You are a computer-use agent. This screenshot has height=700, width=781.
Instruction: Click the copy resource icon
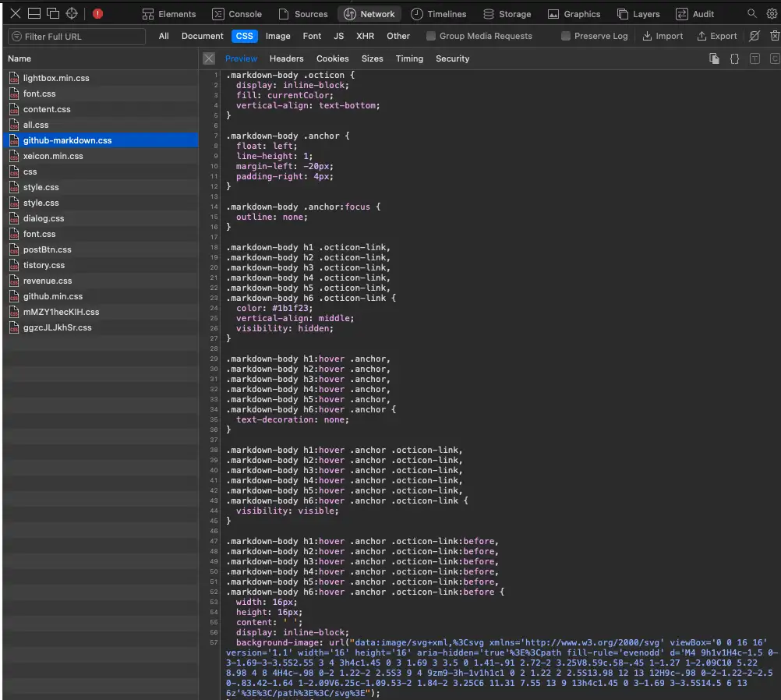click(714, 58)
